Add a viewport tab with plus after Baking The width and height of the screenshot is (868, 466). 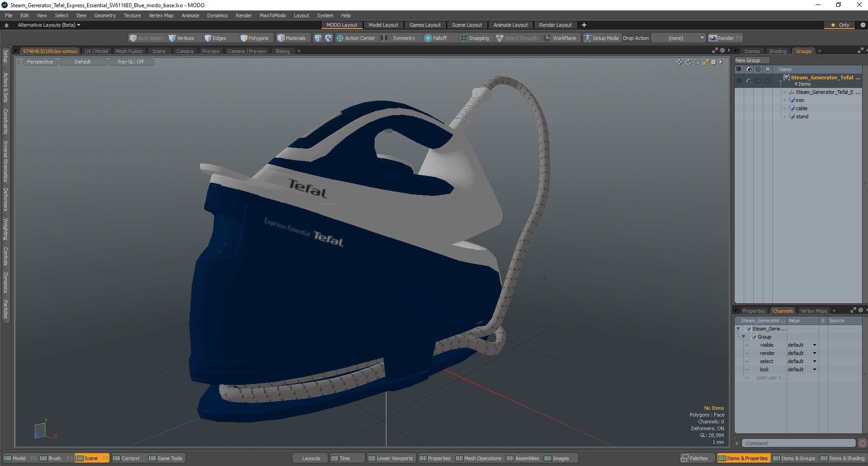(x=299, y=51)
